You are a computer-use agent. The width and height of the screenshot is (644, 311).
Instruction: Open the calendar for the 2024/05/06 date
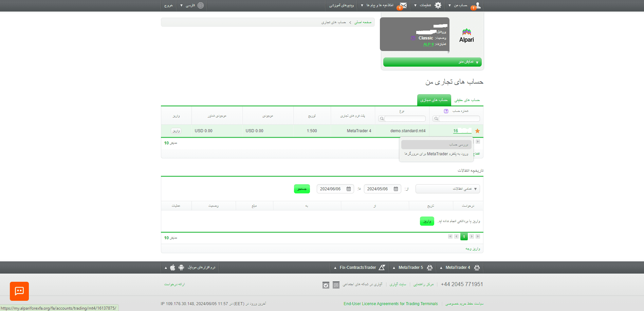coord(396,189)
